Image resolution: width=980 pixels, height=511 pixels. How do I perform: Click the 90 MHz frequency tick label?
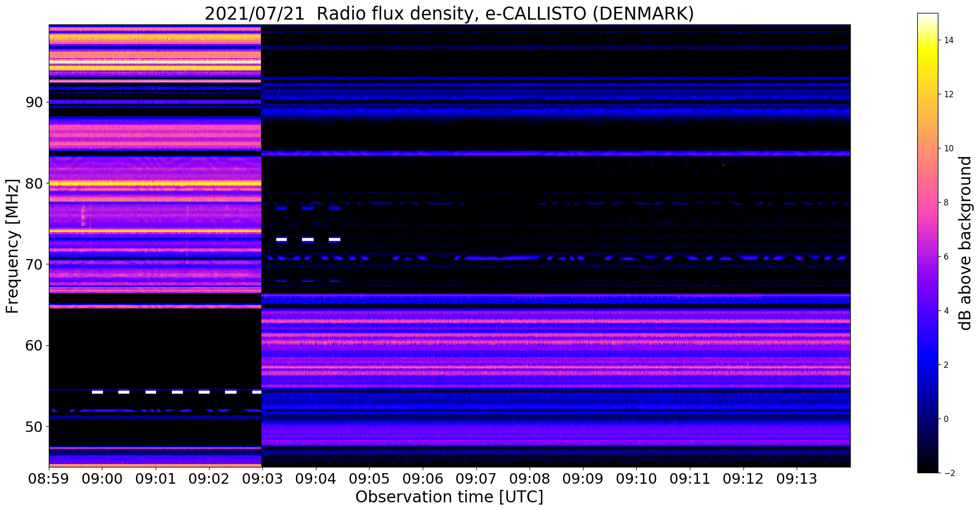click(33, 102)
